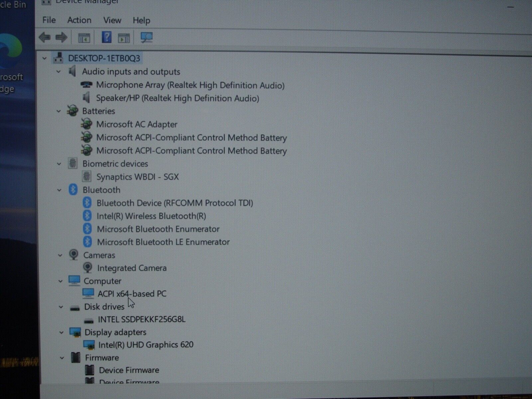Click the Action Pane toolbar icon
532x399 pixels.
click(x=124, y=38)
